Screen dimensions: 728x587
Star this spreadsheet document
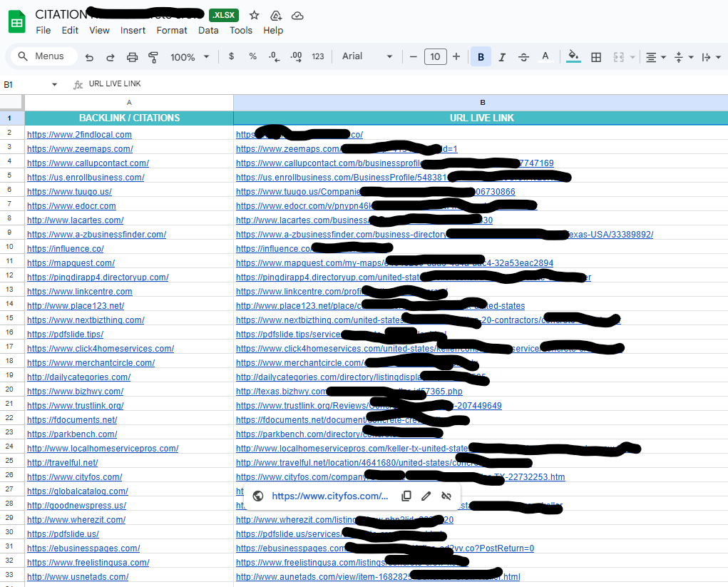254,15
